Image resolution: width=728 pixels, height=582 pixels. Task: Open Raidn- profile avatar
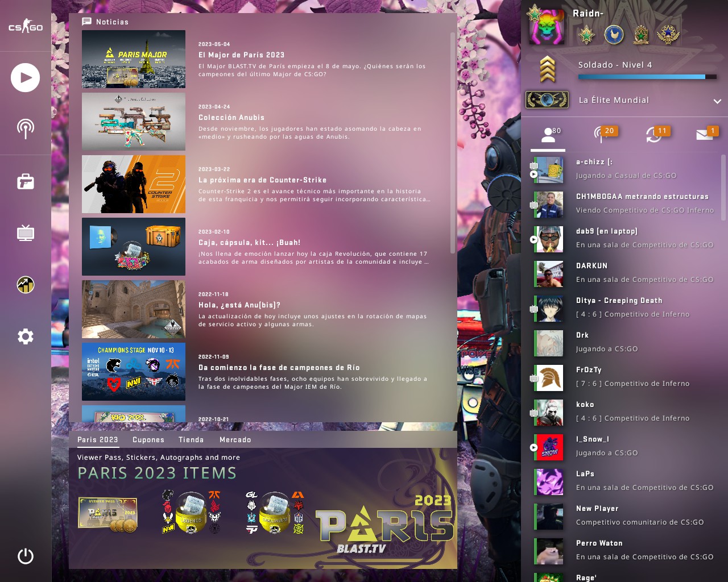pyautogui.click(x=547, y=27)
